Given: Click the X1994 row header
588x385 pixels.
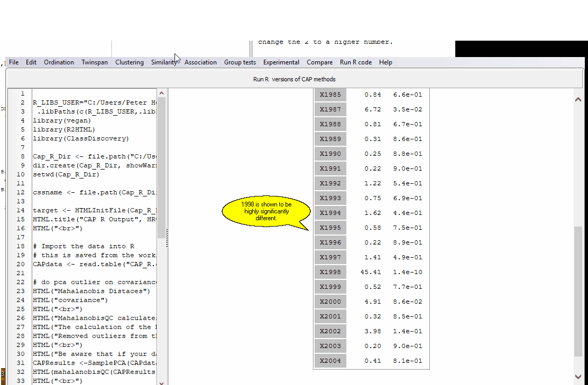Looking at the screenshot, I should tap(330, 213).
